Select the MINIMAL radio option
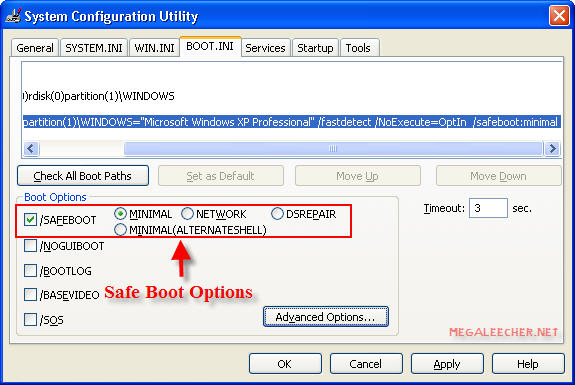575x385 pixels. click(120, 213)
